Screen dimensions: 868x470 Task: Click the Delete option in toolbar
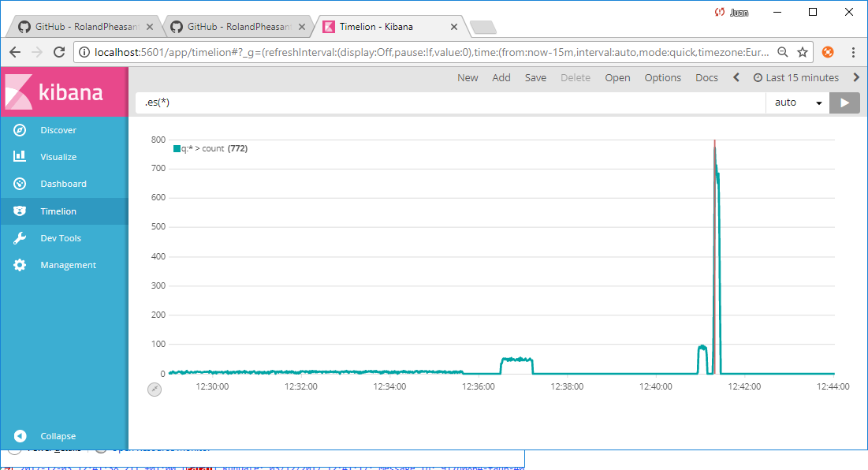576,78
